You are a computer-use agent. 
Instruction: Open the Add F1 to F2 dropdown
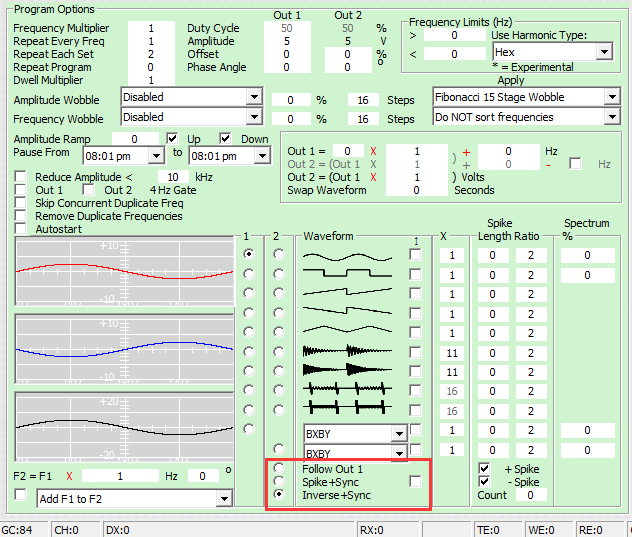(223, 498)
